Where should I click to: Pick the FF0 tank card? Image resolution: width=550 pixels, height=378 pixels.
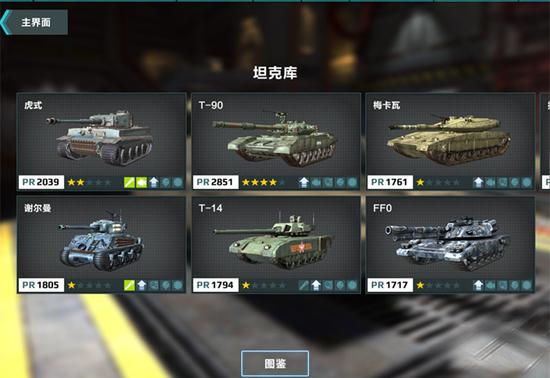(x=450, y=244)
